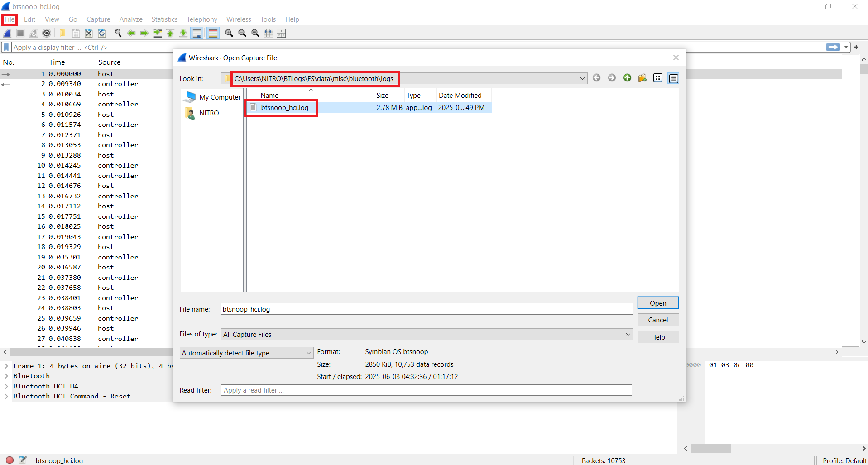The image size is (868, 465).
Task: Click the dialog Back navigation arrow
Action: 597,78
